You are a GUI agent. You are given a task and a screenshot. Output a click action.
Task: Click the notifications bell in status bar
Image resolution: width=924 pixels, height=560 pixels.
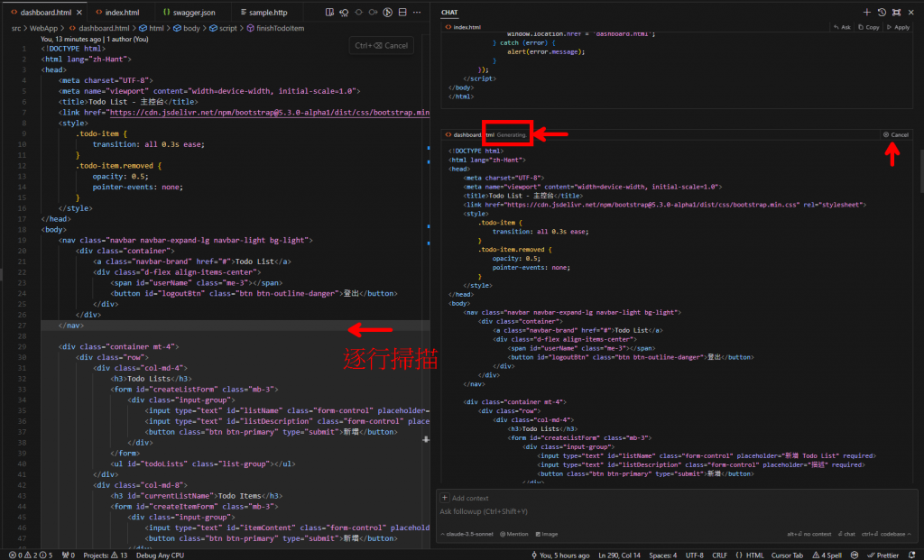911,555
